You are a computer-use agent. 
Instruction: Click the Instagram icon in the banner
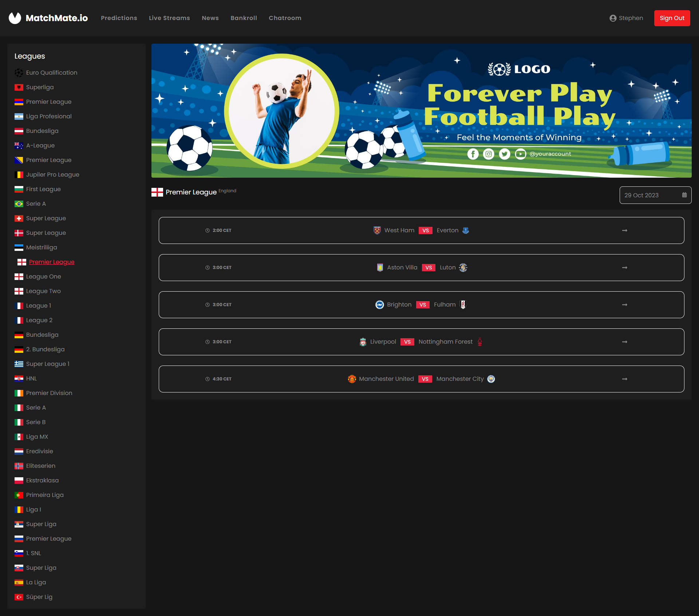(489, 154)
